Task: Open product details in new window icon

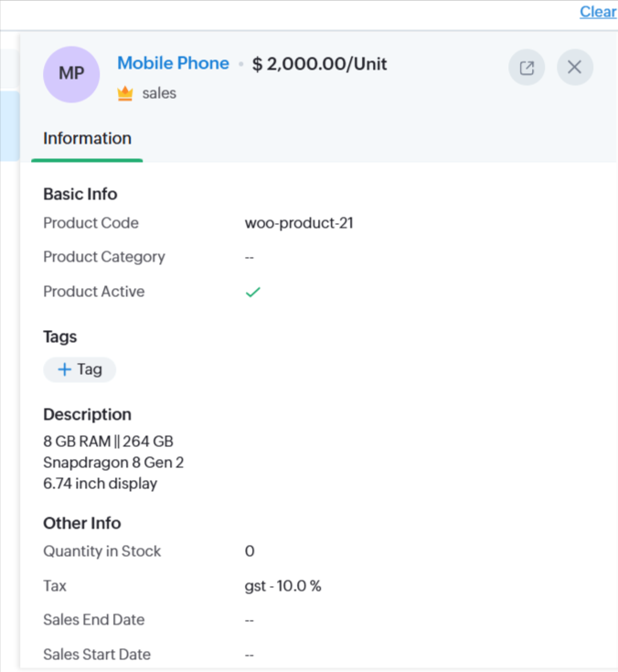Action: click(x=527, y=67)
